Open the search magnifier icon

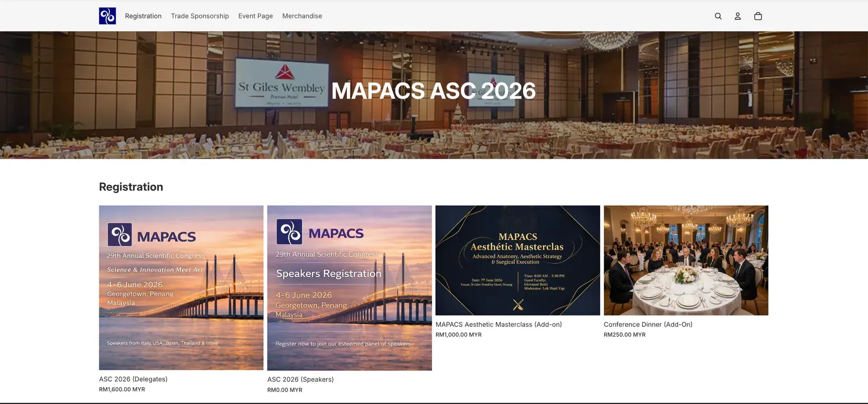[x=718, y=16]
